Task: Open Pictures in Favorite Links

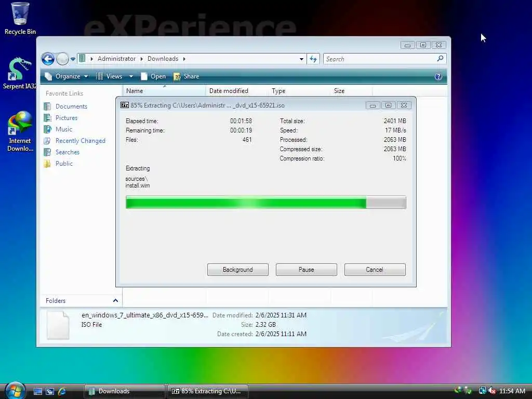Action: point(66,118)
